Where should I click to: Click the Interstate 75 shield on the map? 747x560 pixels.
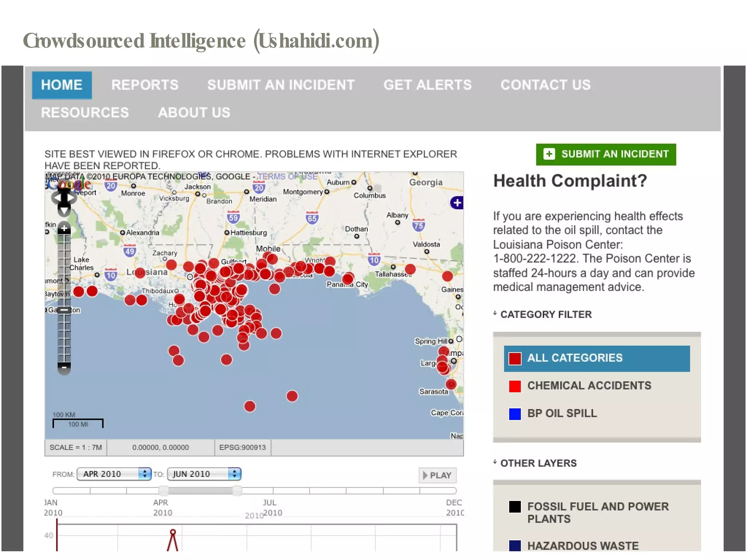pyautogui.click(x=419, y=225)
